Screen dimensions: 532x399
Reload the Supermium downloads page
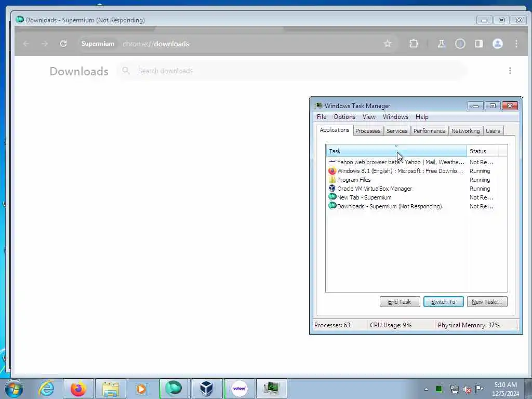coord(63,44)
